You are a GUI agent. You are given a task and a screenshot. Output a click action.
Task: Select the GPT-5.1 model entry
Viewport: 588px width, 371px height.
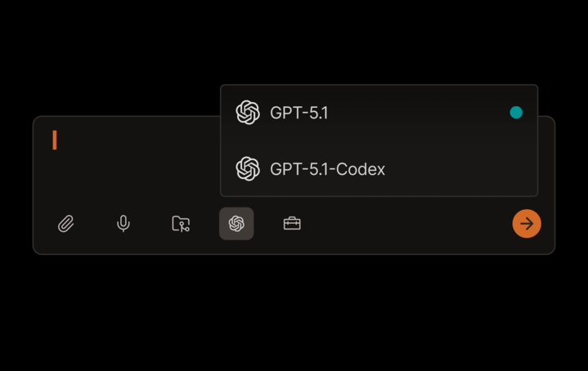(379, 113)
